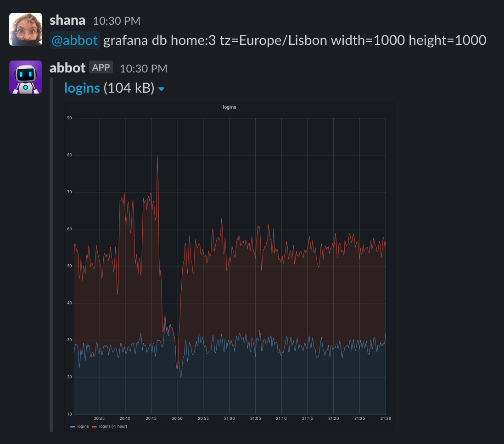Open the logins file link
The image size is (504, 444).
[83, 87]
